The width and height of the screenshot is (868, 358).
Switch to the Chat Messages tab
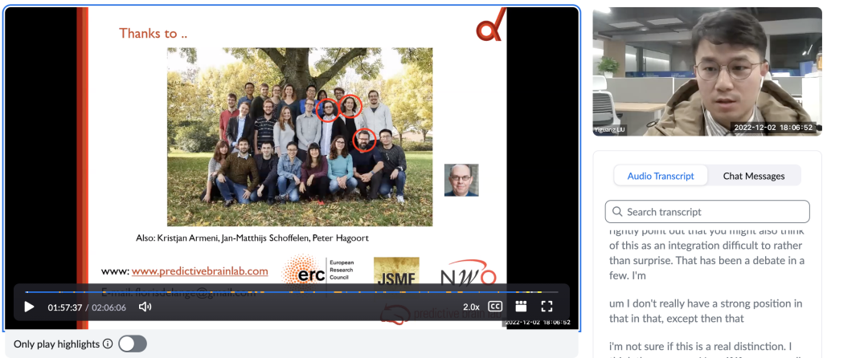coord(753,176)
